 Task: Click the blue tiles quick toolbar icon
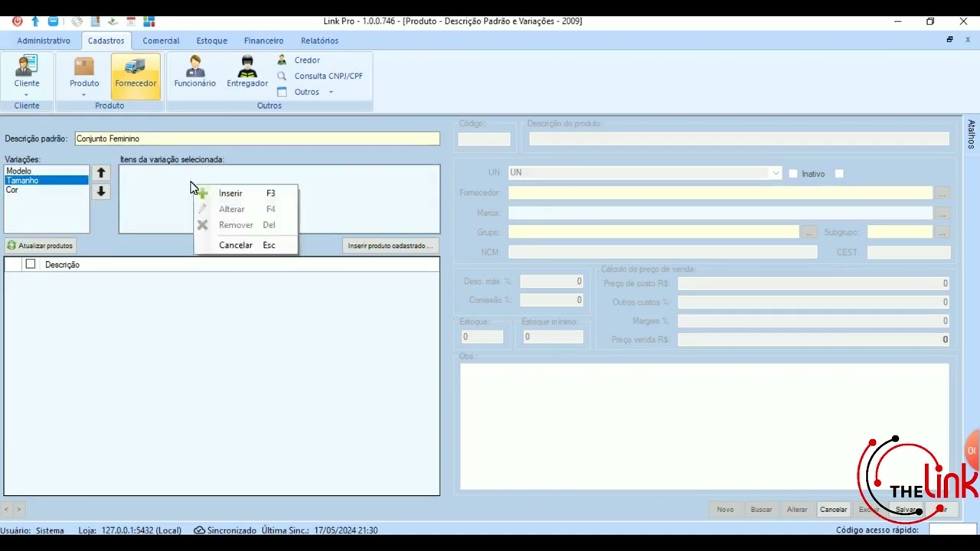(x=149, y=21)
